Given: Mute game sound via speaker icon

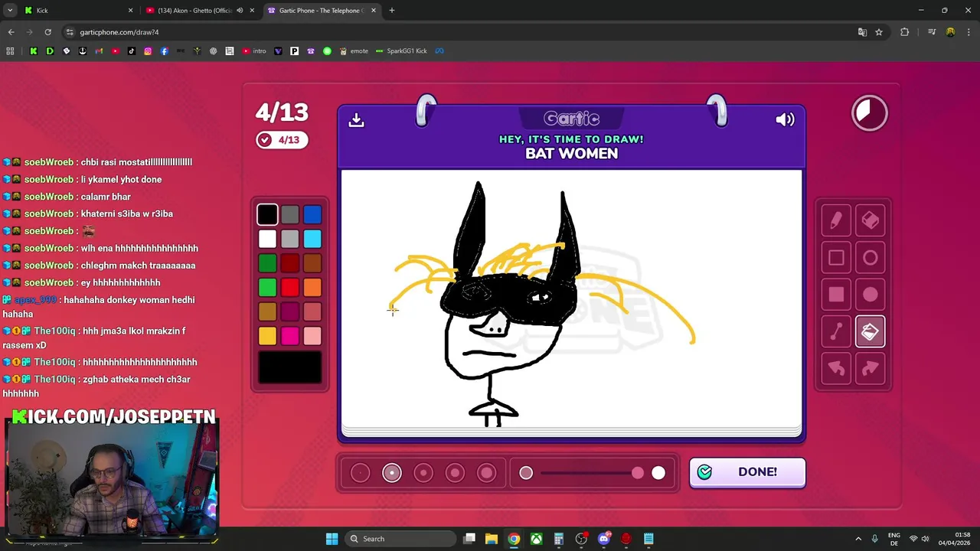Looking at the screenshot, I should pos(785,119).
